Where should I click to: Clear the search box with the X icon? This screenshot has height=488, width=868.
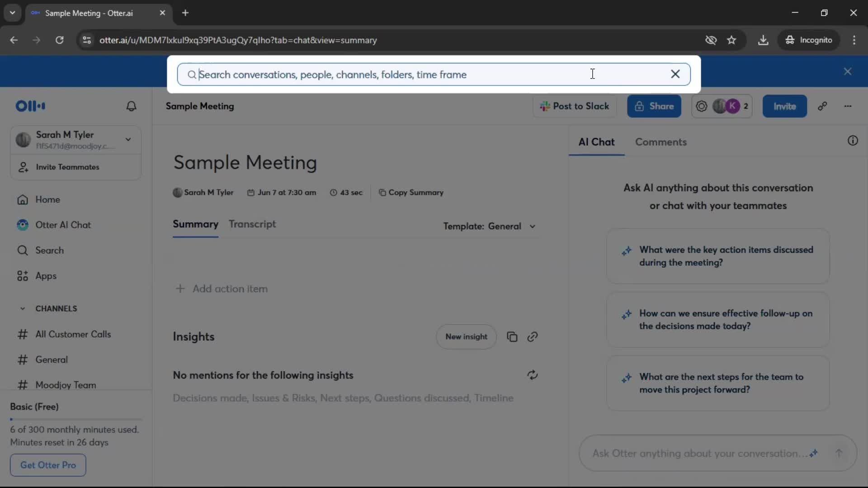[x=675, y=74]
